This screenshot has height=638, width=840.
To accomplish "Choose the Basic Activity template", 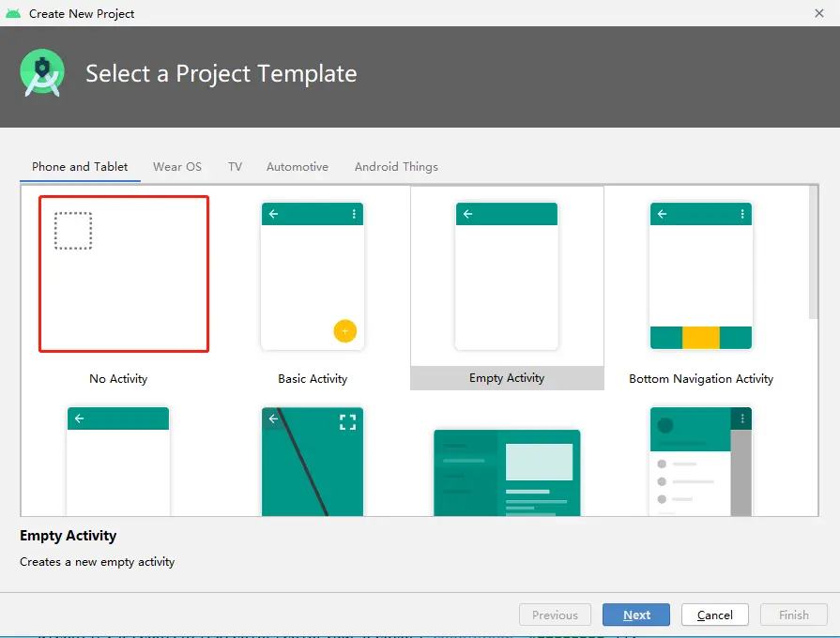I will click(313, 275).
